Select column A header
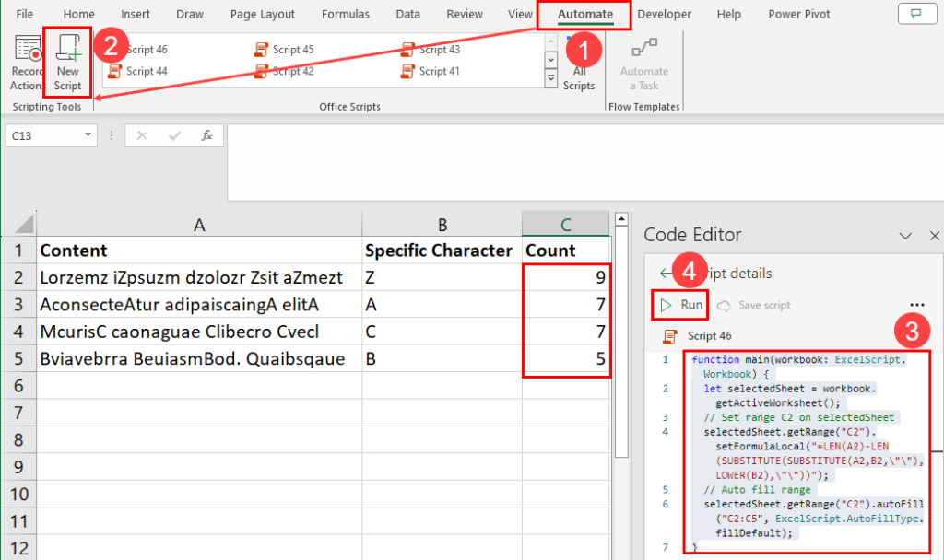The image size is (944, 560). pyautogui.click(x=199, y=225)
